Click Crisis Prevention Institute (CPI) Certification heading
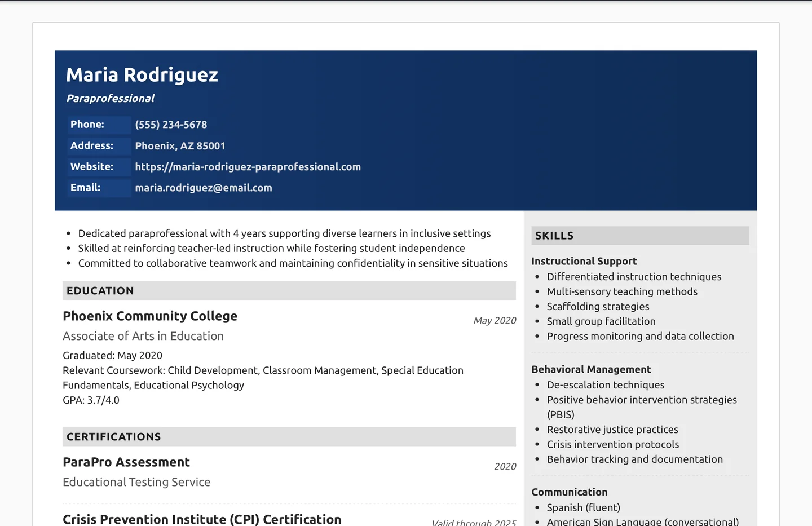The height and width of the screenshot is (526, 812). [x=202, y=519]
